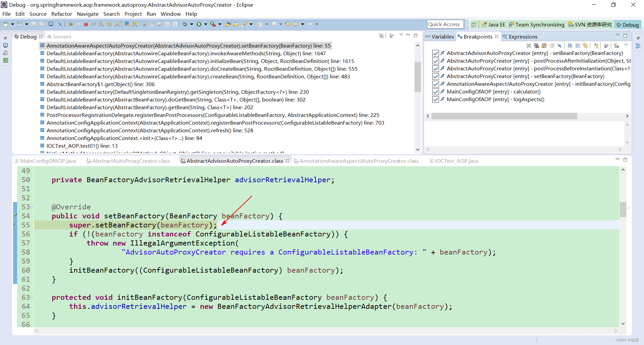
Task: Click the Open Console icon in toolbar
Action: [x=51, y=24]
